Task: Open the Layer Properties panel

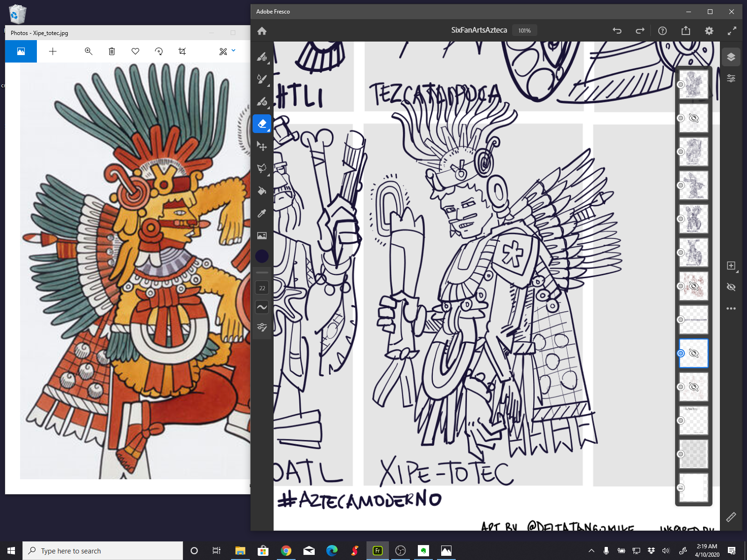Action: [x=731, y=78]
